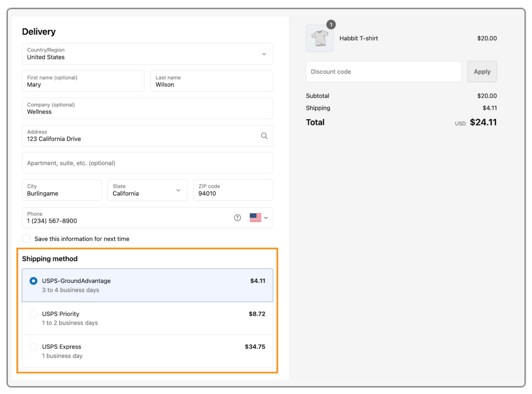Viewport: 532px width, 394px height.
Task: Open the US flag phone country selector
Action: coord(259,218)
